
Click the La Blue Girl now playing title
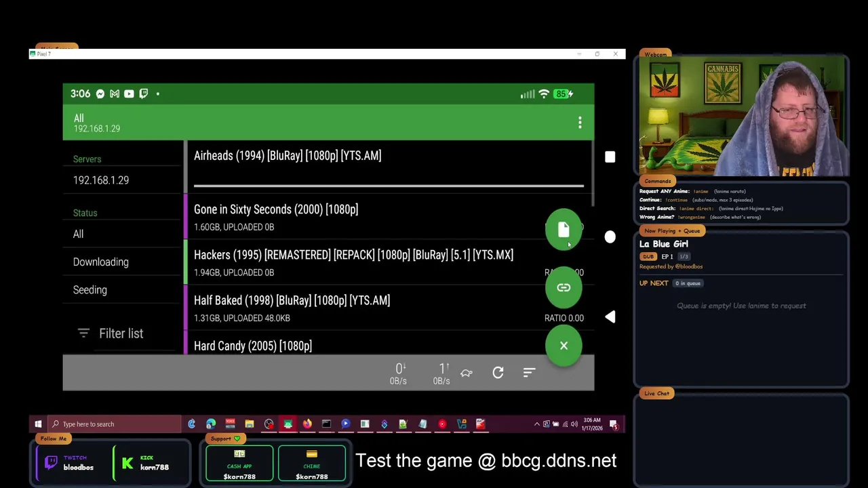point(664,244)
